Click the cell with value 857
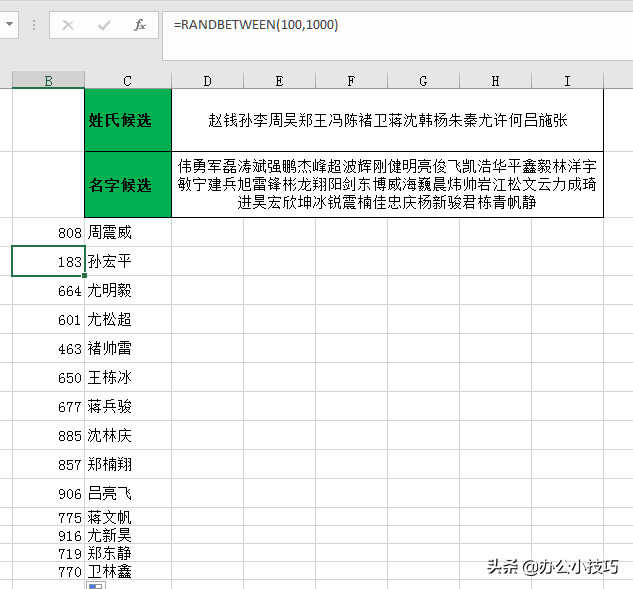Viewport: 633px width, 589px height. 48,465
